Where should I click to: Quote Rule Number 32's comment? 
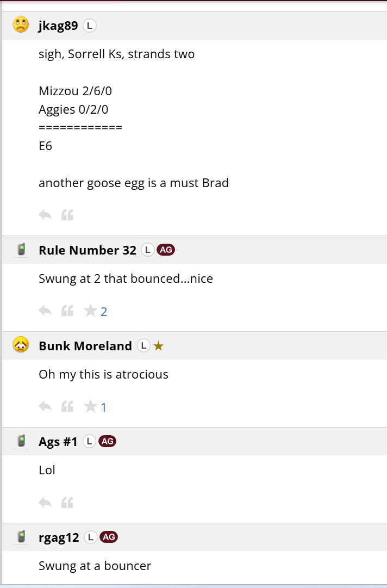[x=67, y=311]
